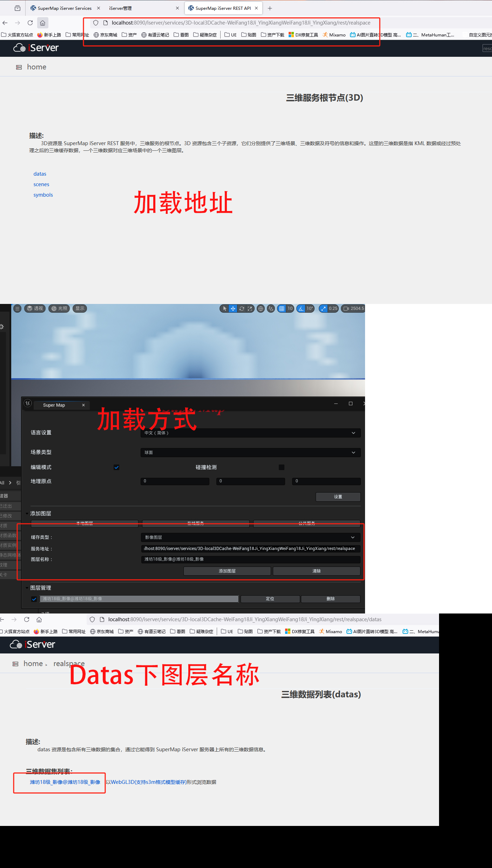Switch to the 在线服务 tab
492x868 pixels.
[196, 523]
